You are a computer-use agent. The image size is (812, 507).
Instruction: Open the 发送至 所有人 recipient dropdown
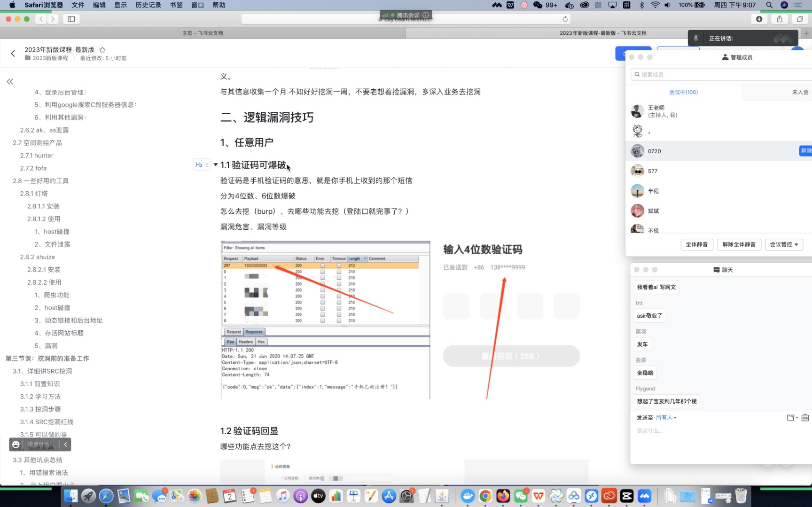click(x=666, y=417)
